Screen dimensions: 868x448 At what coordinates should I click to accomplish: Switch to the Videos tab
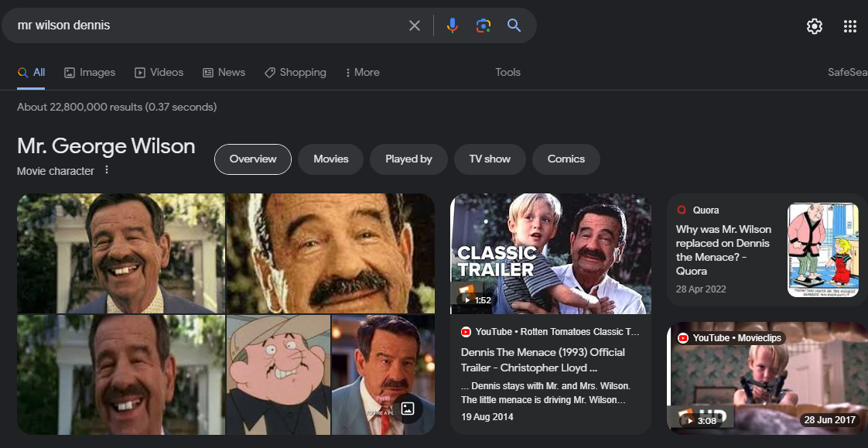pyautogui.click(x=159, y=73)
